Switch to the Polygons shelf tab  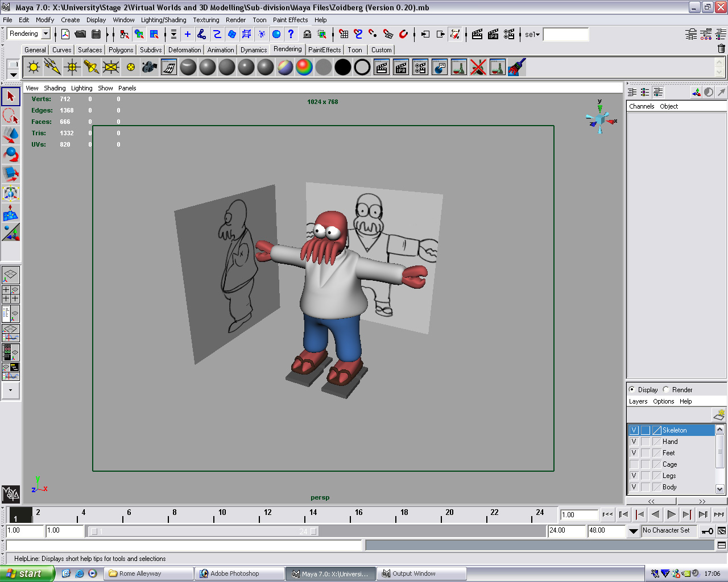click(x=121, y=50)
